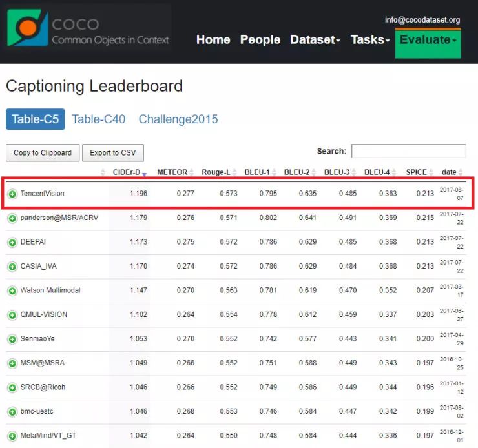Expand the MSM@MSRA row plus icon
Image resolution: width=478 pixels, height=448 pixels.
coord(12,363)
